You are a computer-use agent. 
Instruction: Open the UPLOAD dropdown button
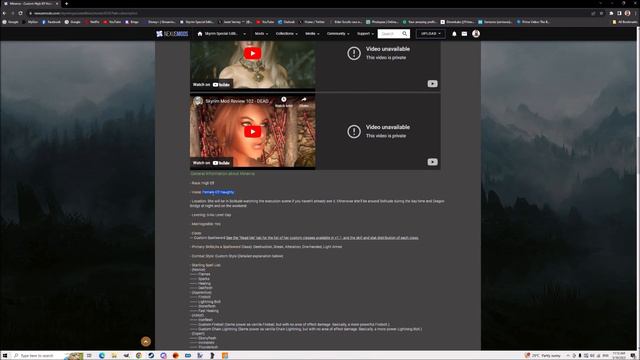tap(430, 34)
